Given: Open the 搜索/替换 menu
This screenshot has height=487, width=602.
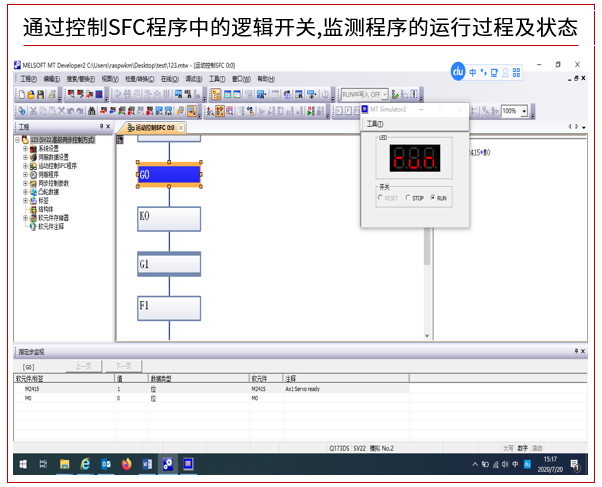Looking at the screenshot, I should click(80, 79).
